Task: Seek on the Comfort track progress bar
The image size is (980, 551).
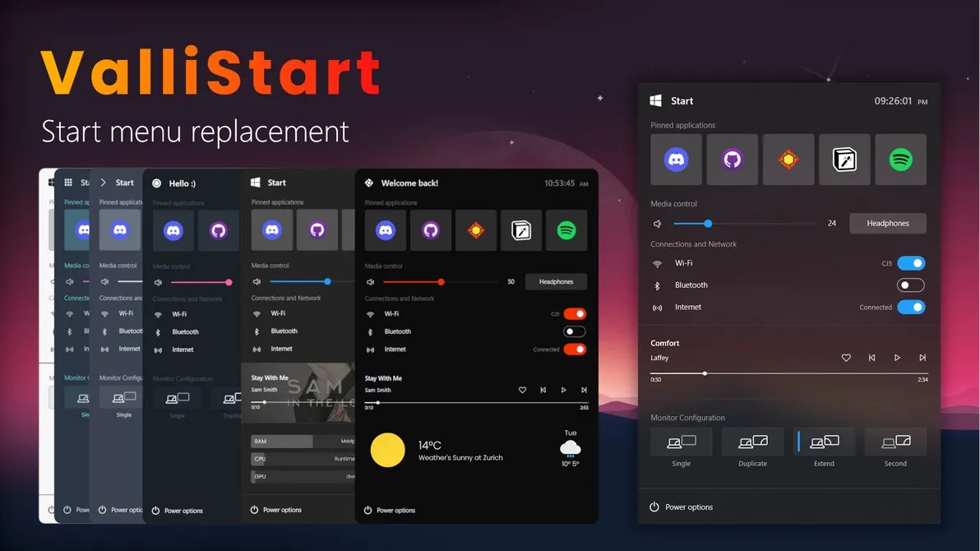Action: [x=788, y=373]
